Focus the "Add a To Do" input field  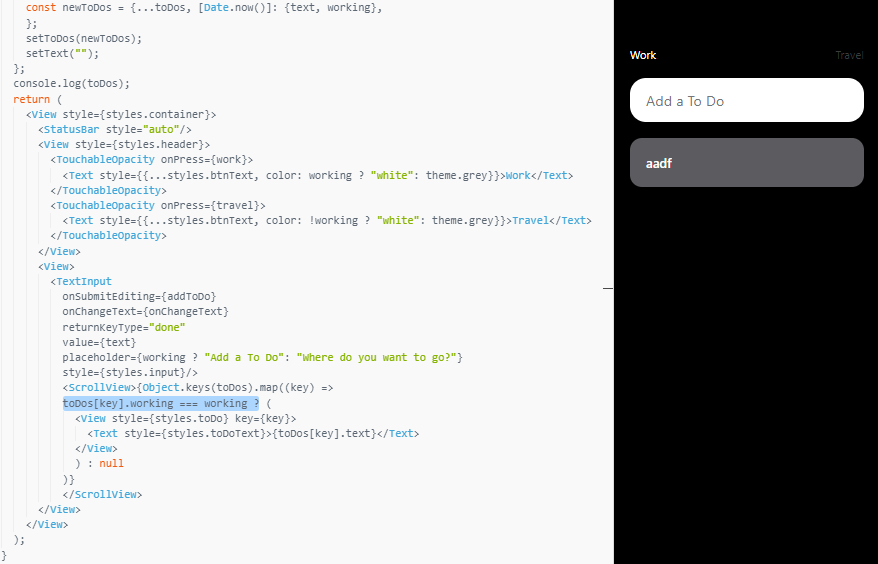(746, 100)
